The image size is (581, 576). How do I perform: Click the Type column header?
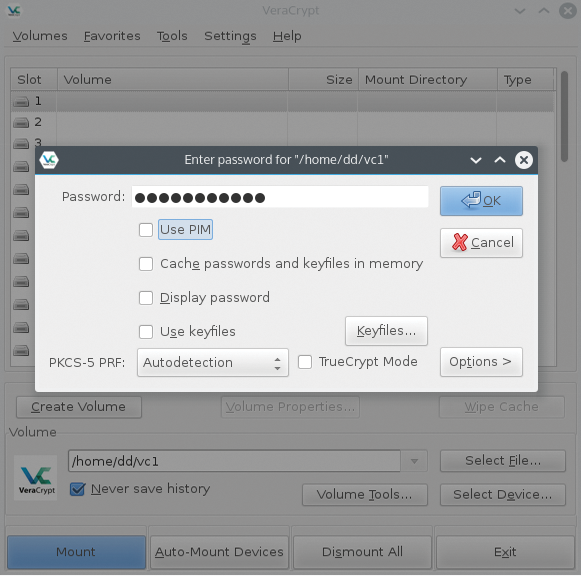pos(526,79)
